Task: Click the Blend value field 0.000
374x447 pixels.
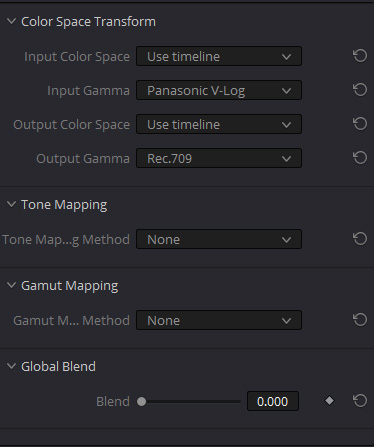Action: (x=273, y=401)
